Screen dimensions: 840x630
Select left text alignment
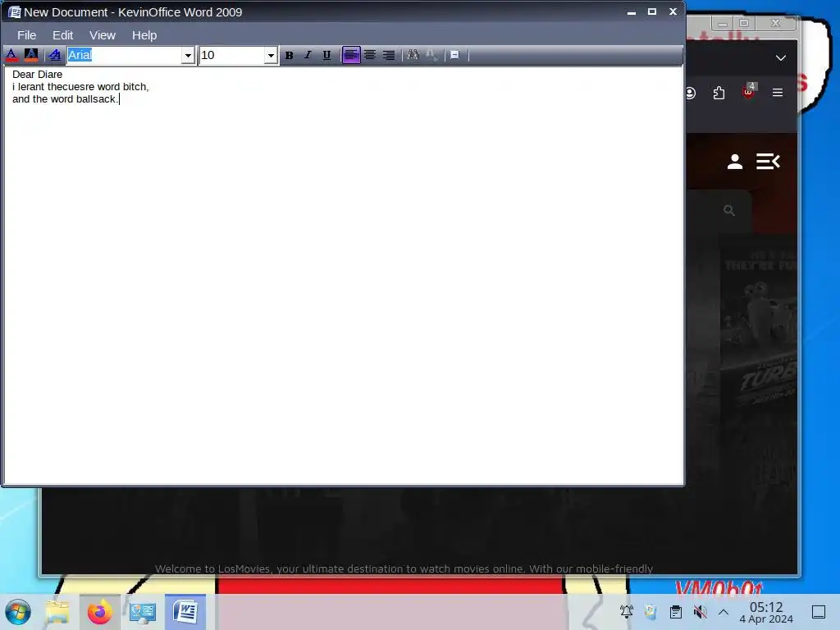(x=351, y=55)
